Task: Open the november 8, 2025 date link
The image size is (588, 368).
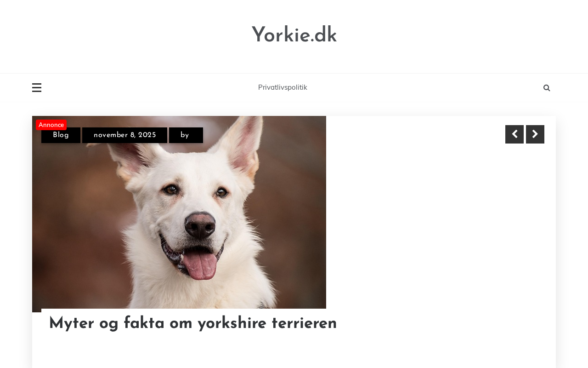Action: point(124,135)
